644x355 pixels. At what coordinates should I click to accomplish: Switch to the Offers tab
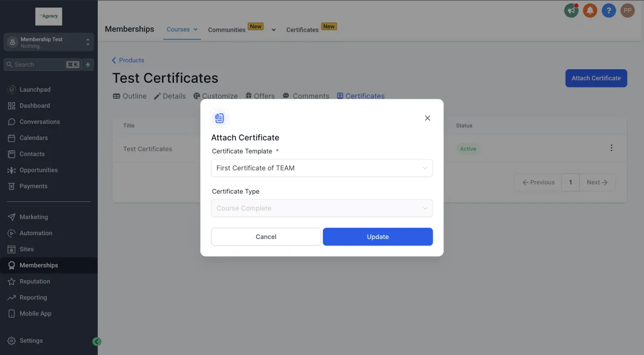tap(260, 96)
